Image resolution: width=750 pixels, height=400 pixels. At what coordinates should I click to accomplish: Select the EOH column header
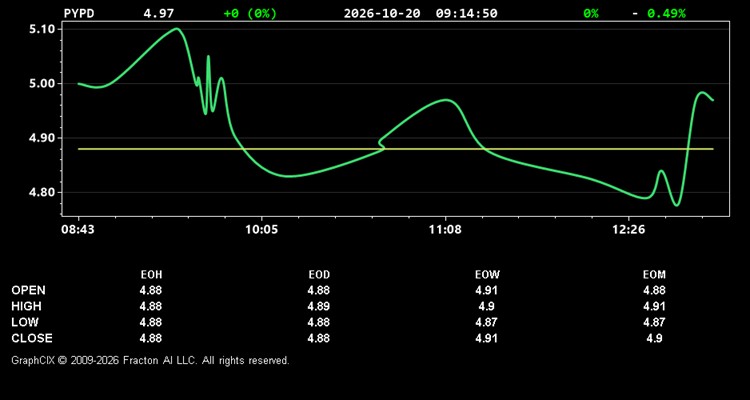pos(151,275)
